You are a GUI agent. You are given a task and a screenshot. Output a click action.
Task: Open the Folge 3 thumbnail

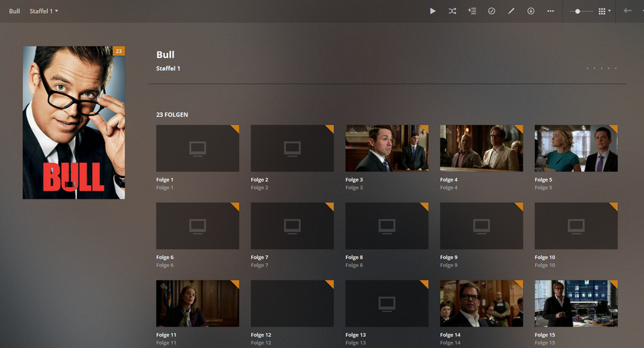point(387,148)
